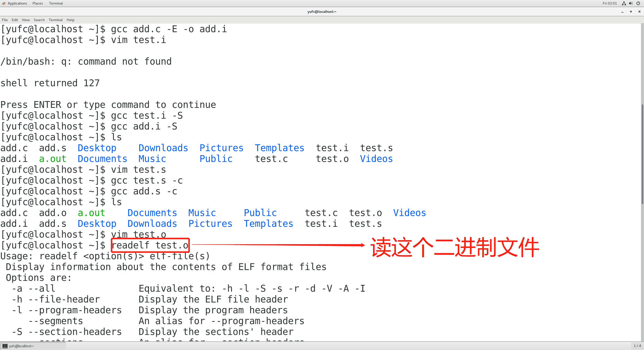The image size is (644, 350).
Task: Click the terminal title bar area
Action: (x=321, y=12)
